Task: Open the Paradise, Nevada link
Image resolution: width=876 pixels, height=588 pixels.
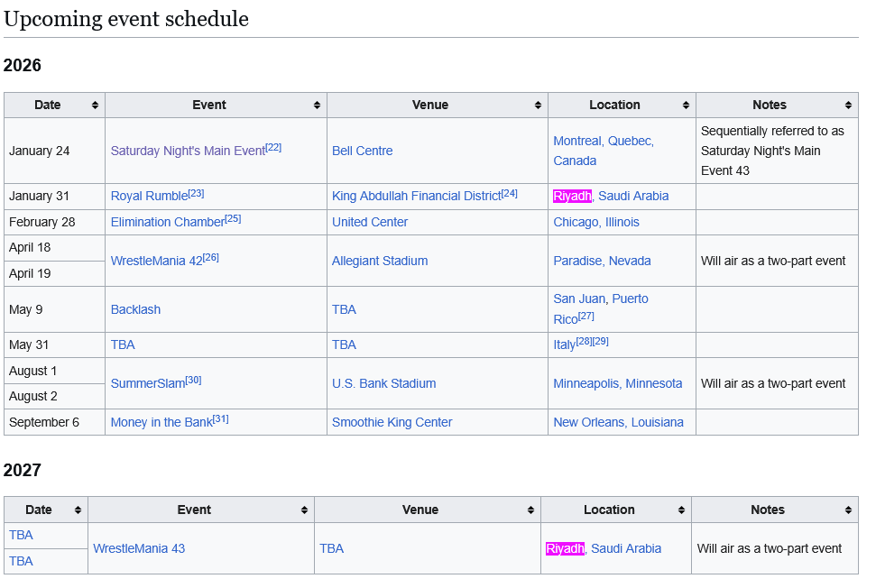Action: point(603,261)
